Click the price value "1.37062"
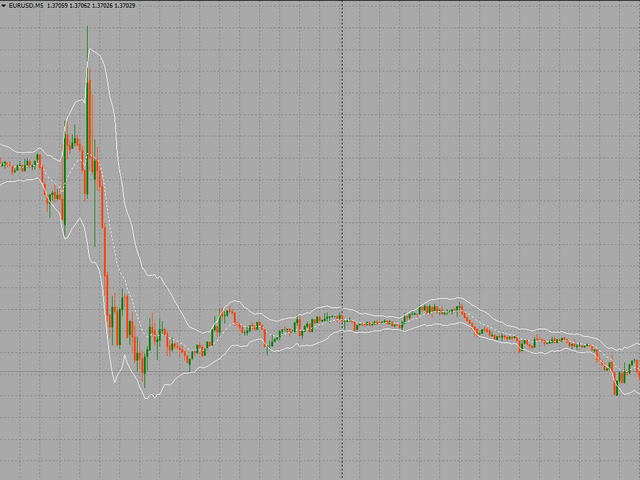640x480 pixels. (80, 6)
